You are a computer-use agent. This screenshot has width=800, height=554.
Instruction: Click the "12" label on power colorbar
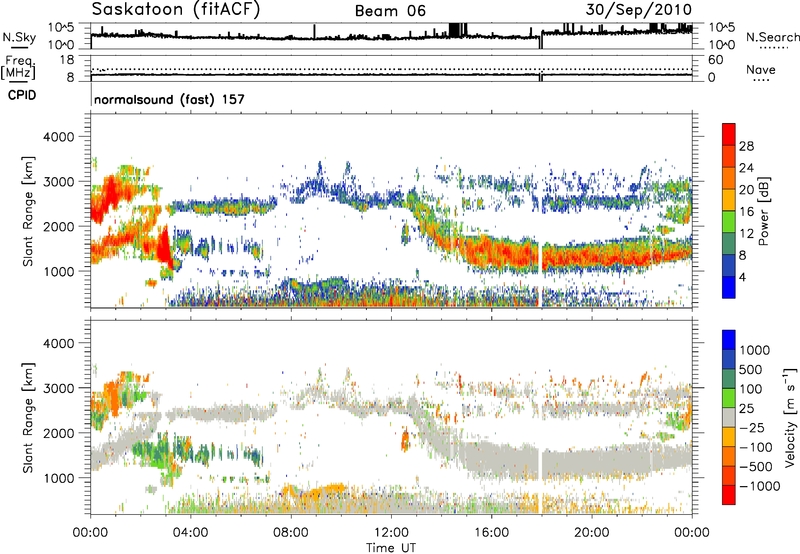pos(746,234)
